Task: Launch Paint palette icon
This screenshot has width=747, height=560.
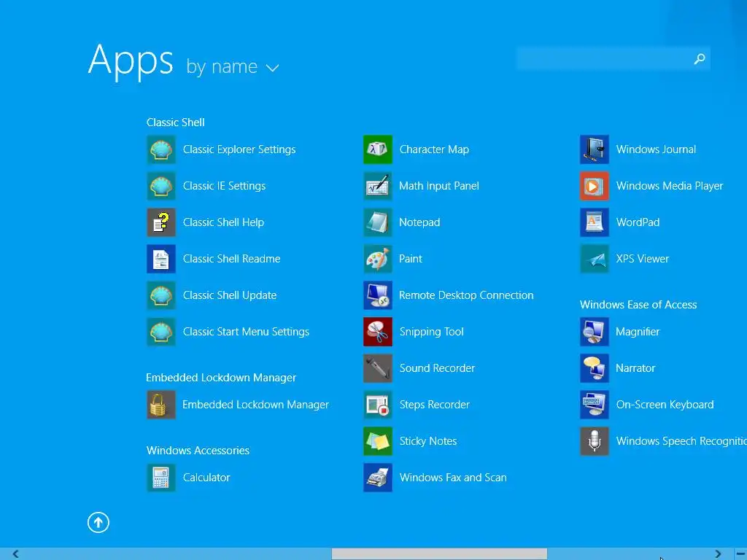Action: coord(378,259)
